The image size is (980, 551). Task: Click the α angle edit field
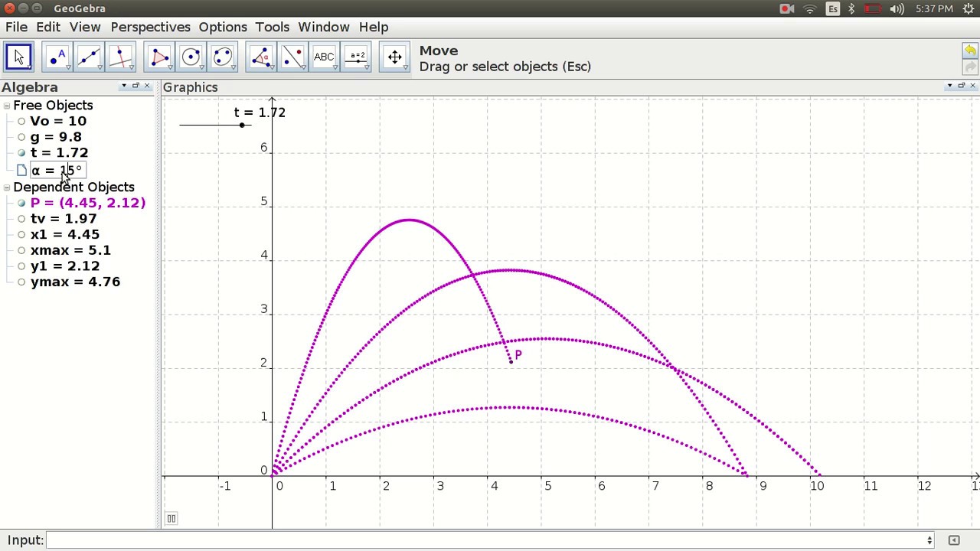[x=57, y=170]
